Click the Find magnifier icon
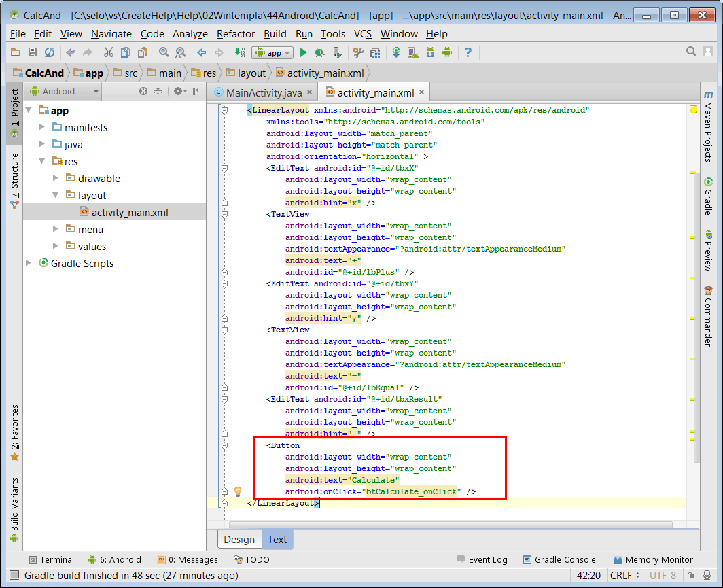 coord(164,52)
